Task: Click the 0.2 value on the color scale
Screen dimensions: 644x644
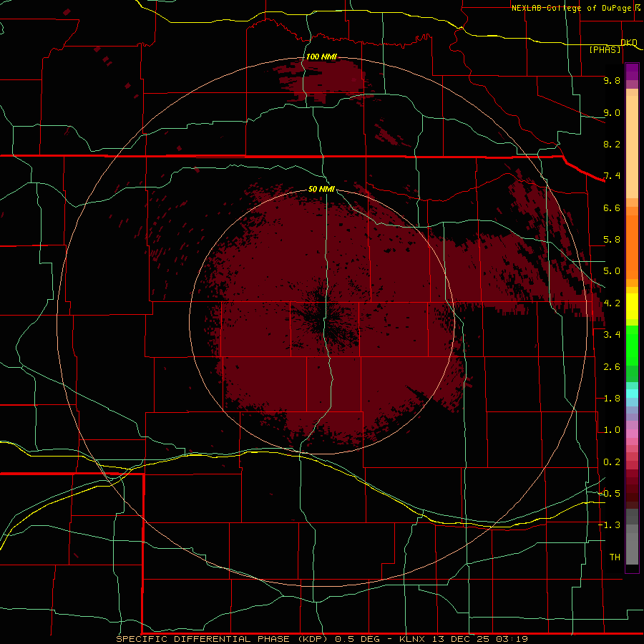Action: (612, 462)
